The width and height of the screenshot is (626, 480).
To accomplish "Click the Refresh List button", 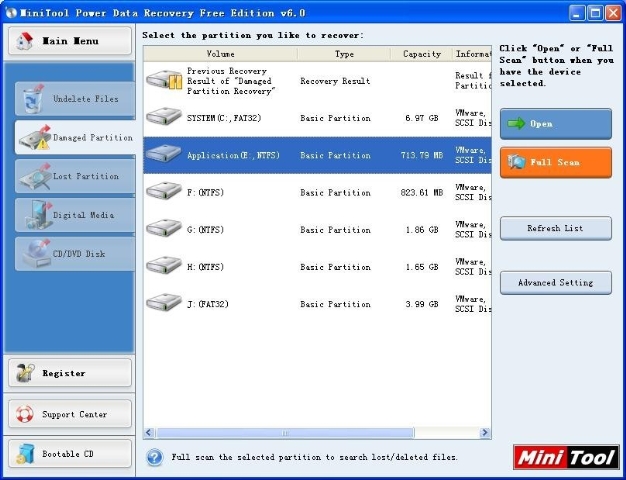I will [x=555, y=228].
